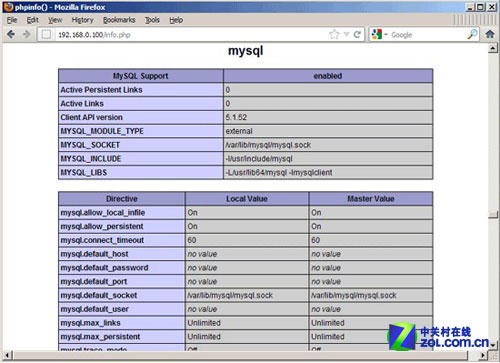This screenshot has width=500, height=363.
Task: Open the View menu
Action: (x=55, y=20)
